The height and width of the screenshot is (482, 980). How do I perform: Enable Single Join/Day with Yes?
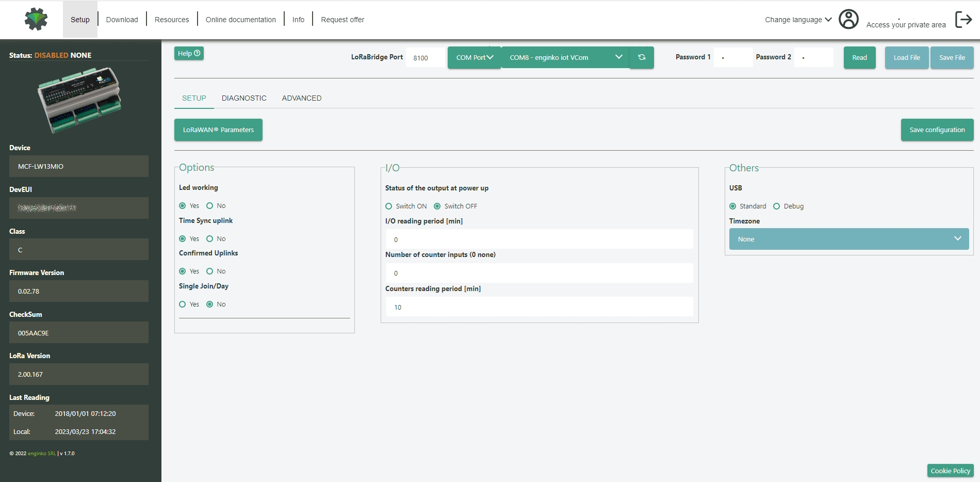click(x=183, y=304)
